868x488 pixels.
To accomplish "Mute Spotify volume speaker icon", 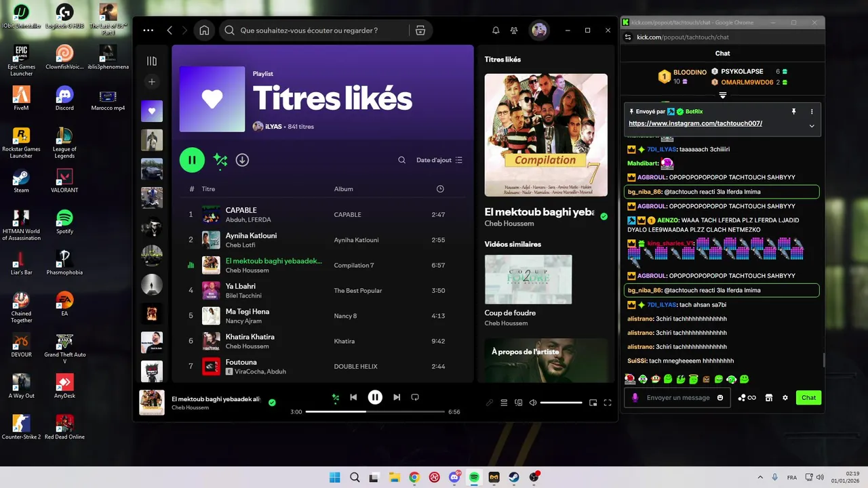I will (533, 403).
